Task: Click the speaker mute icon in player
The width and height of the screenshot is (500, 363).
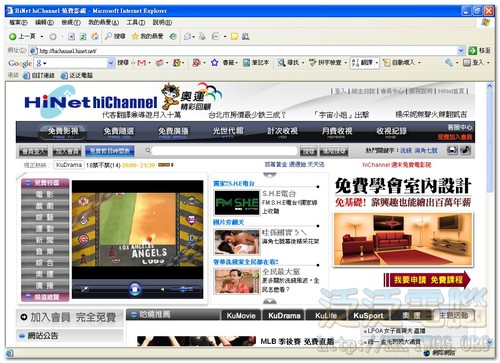Action: point(163,289)
